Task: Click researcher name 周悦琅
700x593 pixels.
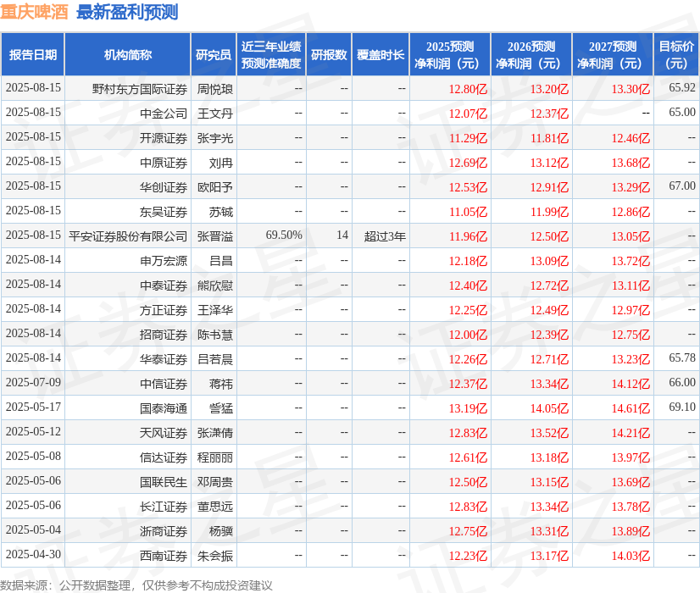Action: (215, 89)
